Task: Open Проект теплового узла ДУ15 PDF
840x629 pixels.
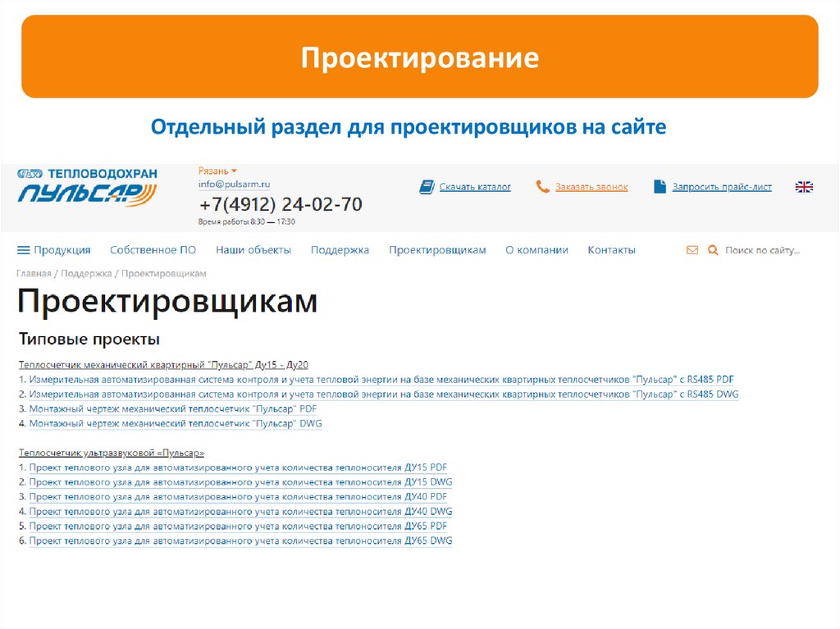Action: (x=238, y=467)
